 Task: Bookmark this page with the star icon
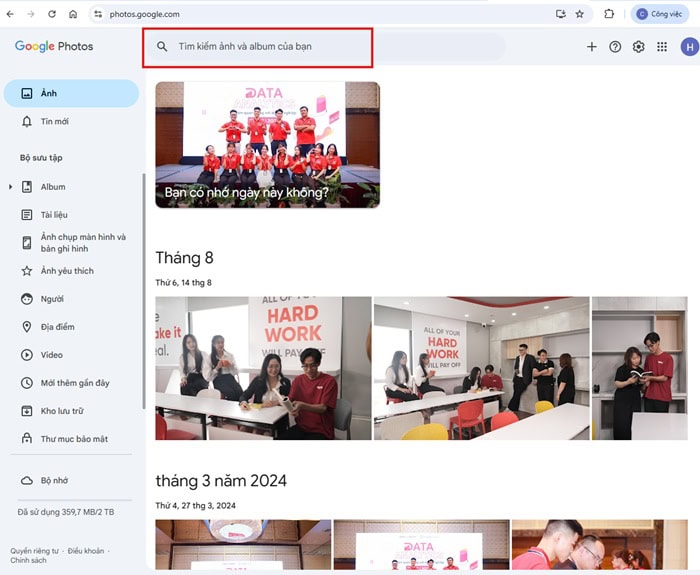point(579,14)
